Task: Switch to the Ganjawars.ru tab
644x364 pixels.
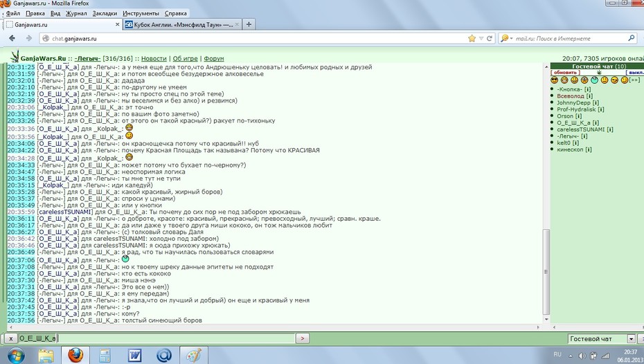Action: [x=62, y=25]
